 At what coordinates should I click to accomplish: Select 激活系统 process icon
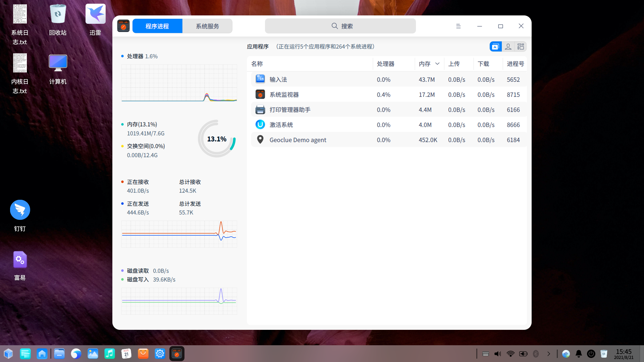tap(260, 125)
